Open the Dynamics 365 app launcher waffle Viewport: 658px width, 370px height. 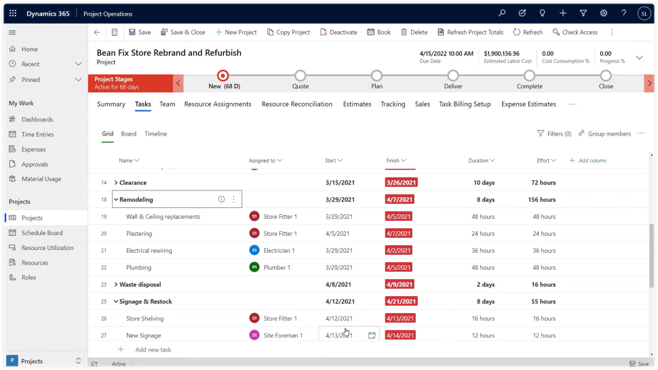[13, 13]
